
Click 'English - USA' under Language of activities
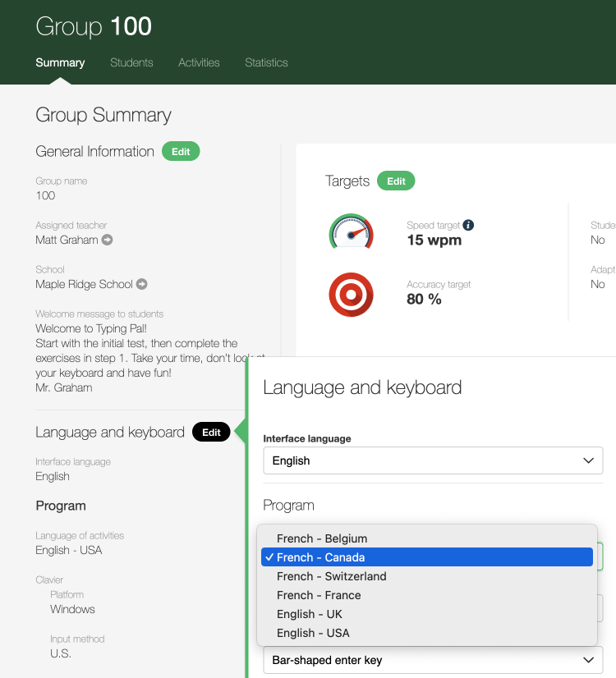[x=69, y=550]
